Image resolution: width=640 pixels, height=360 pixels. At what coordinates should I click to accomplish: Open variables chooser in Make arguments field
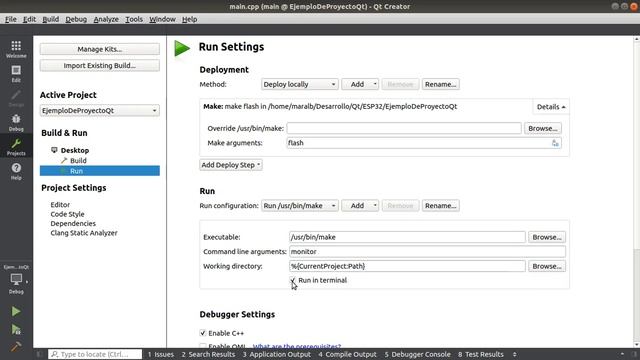[x=555, y=143]
